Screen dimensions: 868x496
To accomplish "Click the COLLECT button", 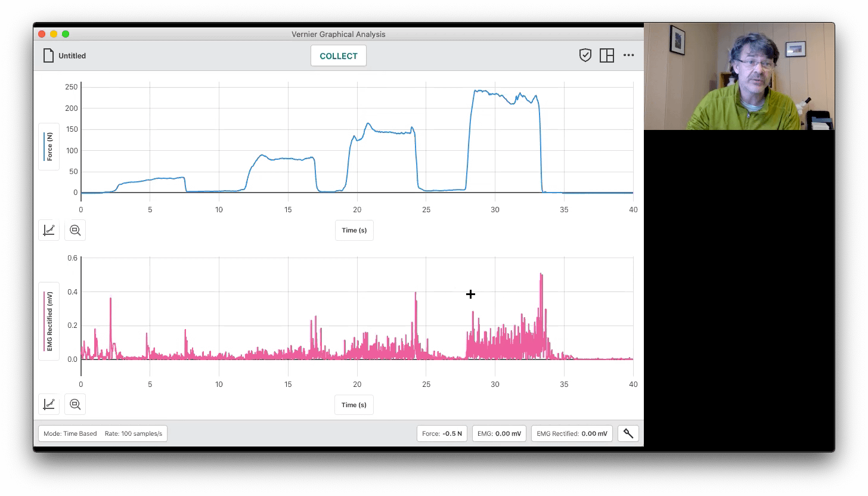I will pos(338,56).
